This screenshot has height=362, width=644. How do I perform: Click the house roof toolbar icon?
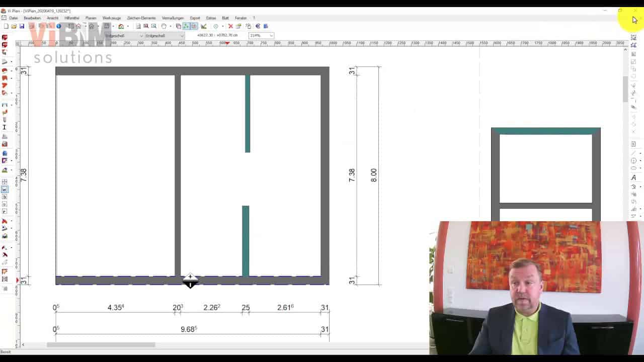click(121, 26)
